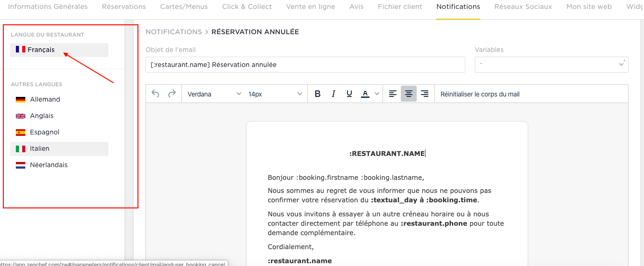Click the German flag icon
This screenshot has width=644, height=266.
pyautogui.click(x=21, y=100)
